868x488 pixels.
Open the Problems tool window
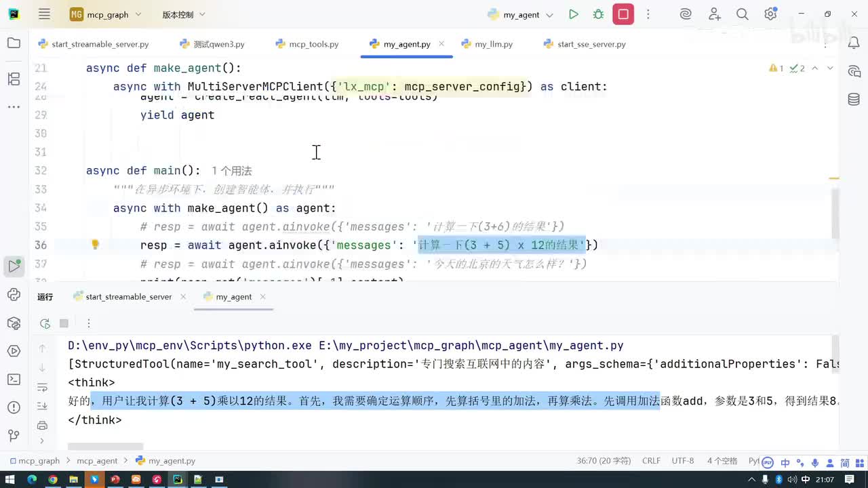(14, 407)
